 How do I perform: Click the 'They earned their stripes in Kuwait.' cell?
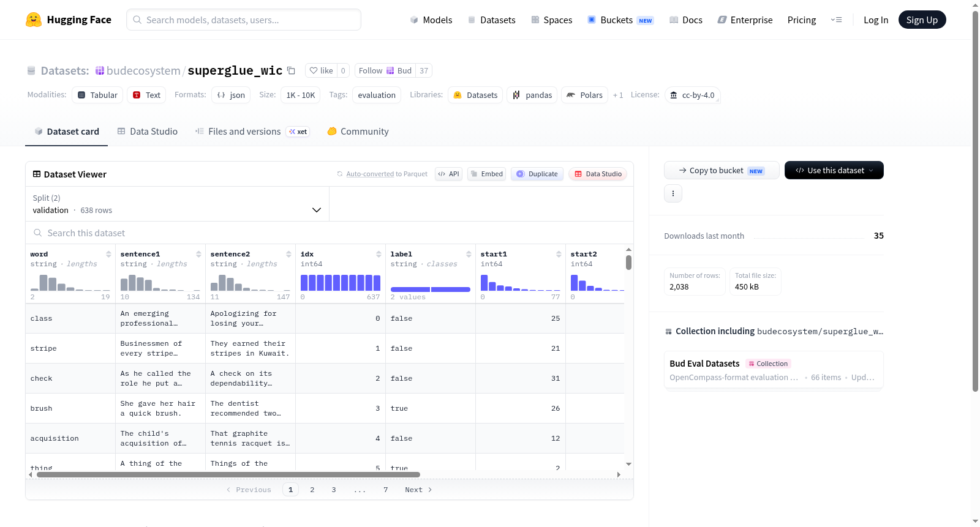[251, 348]
